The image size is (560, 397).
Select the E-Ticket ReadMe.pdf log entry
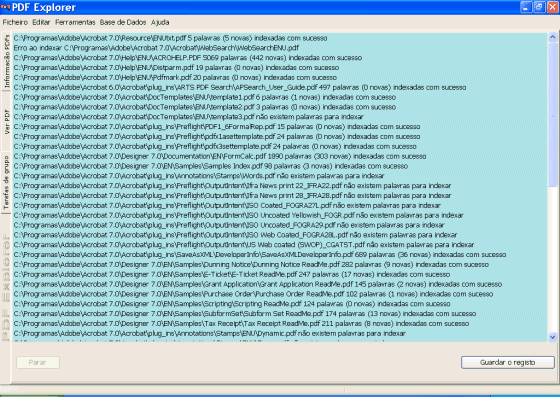click(x=232, y=275)
